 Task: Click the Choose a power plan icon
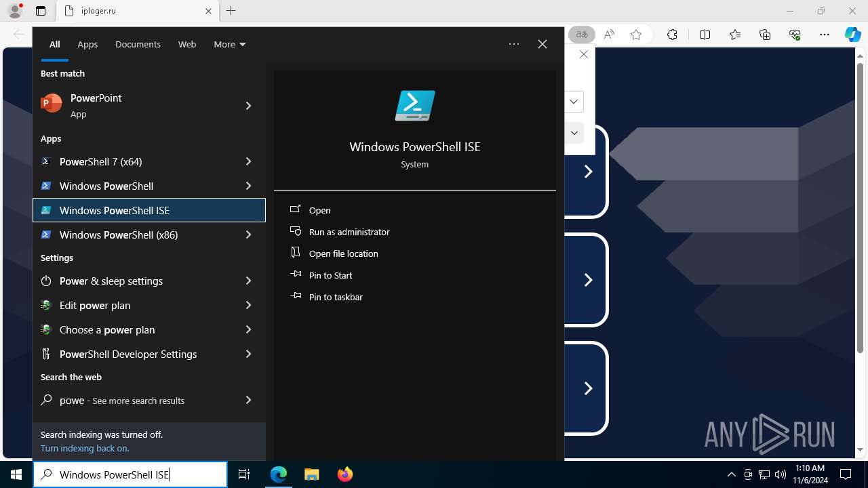coord(46,329)
